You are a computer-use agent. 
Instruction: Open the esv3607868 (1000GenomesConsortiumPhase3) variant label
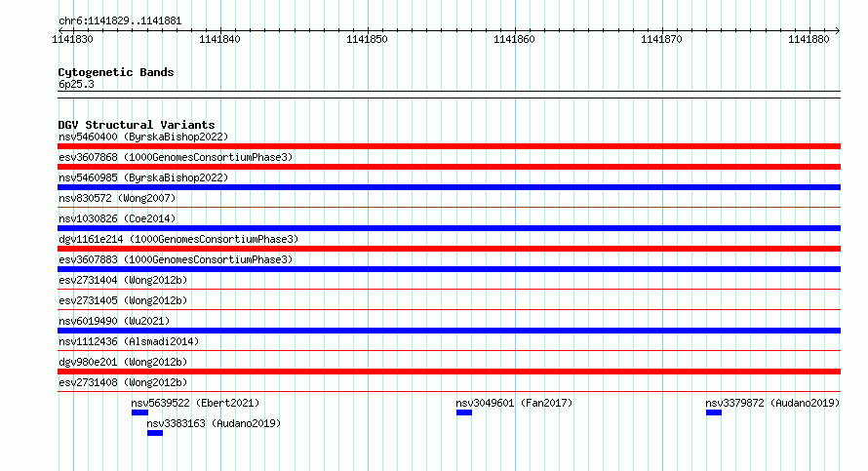pos(176,157)
